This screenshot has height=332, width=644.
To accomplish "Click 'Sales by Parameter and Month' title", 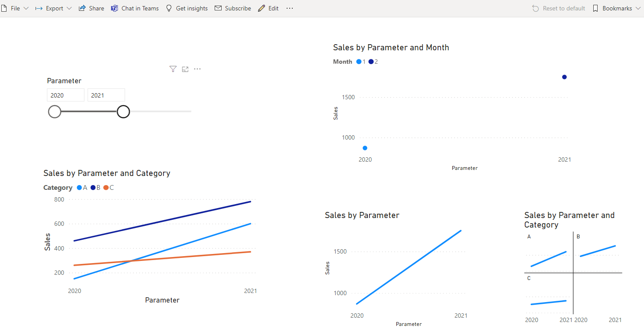I will [391, 48].
